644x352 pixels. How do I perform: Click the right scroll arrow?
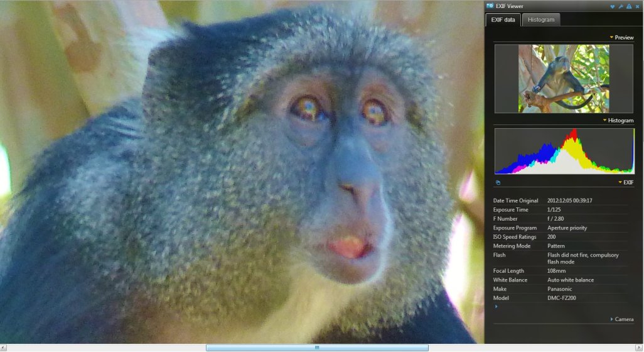click(x=640, y=348)
